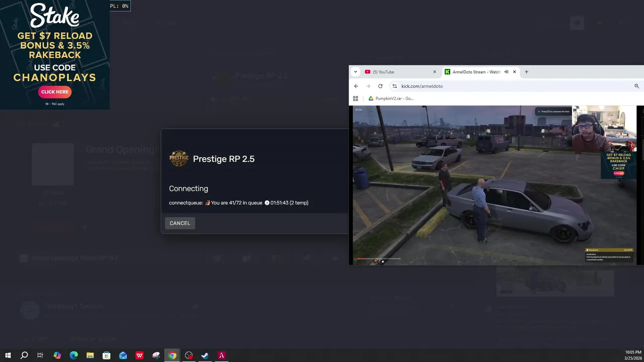
Task: Click the CHANOPLAYS promo code text
Action: click(x=54, y=77)
